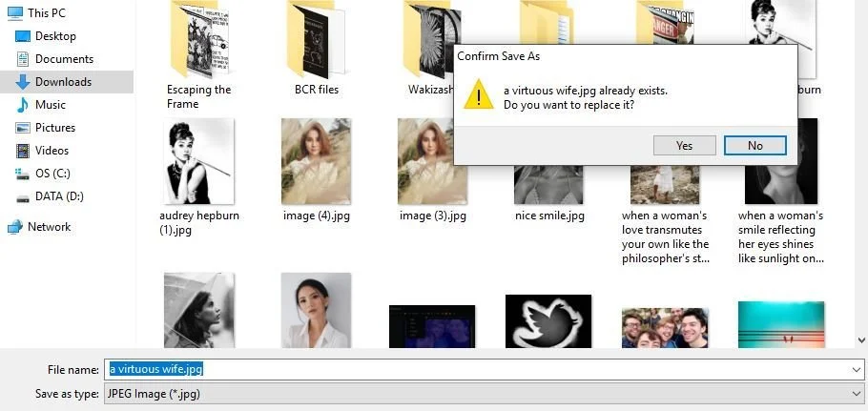Click the This PC computer icon
This screenshot has width=868, height=411.
click(x=15, y=12)
